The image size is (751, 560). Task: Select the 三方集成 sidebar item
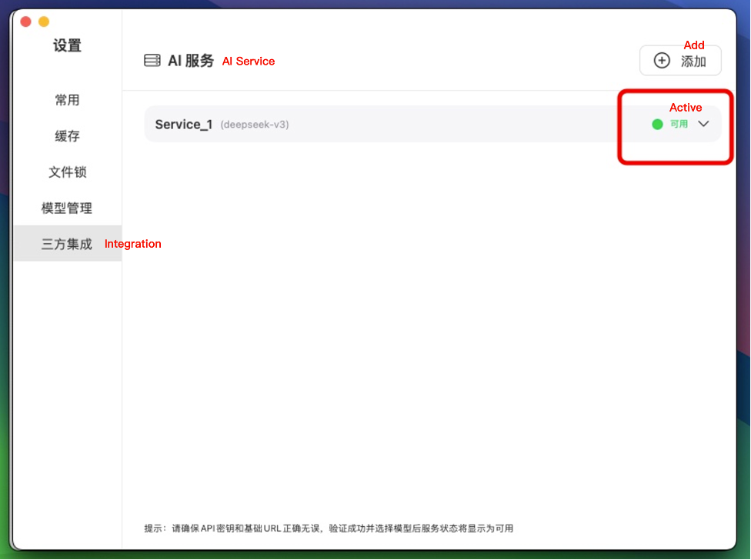[67, 244]
